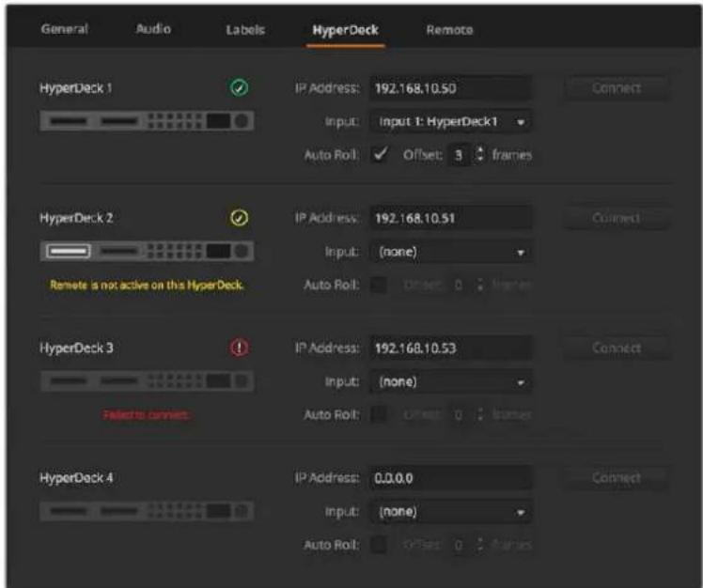Open HyperDeck 2 Input dropdown
Viewport: 703px width, 588px height.
450,252
